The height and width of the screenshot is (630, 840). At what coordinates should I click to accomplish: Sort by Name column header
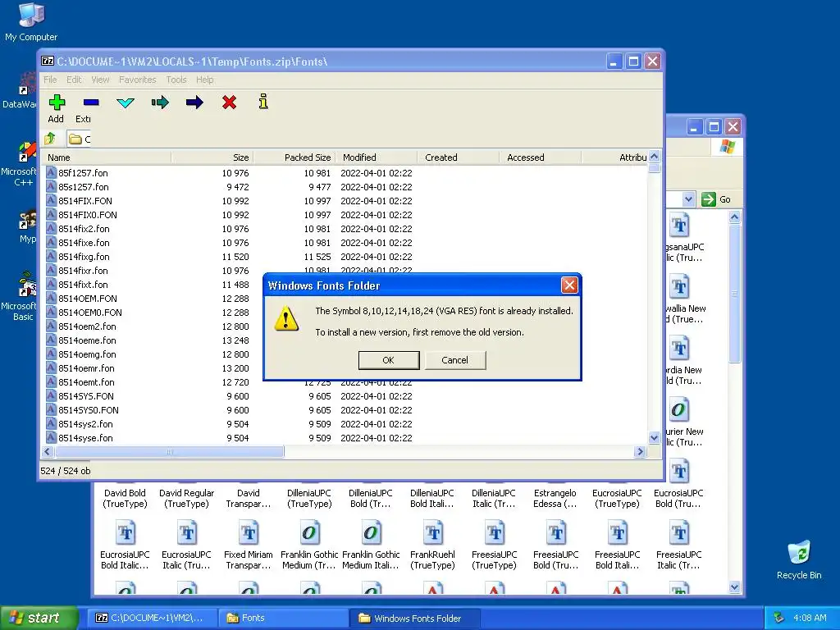[106, 157]
